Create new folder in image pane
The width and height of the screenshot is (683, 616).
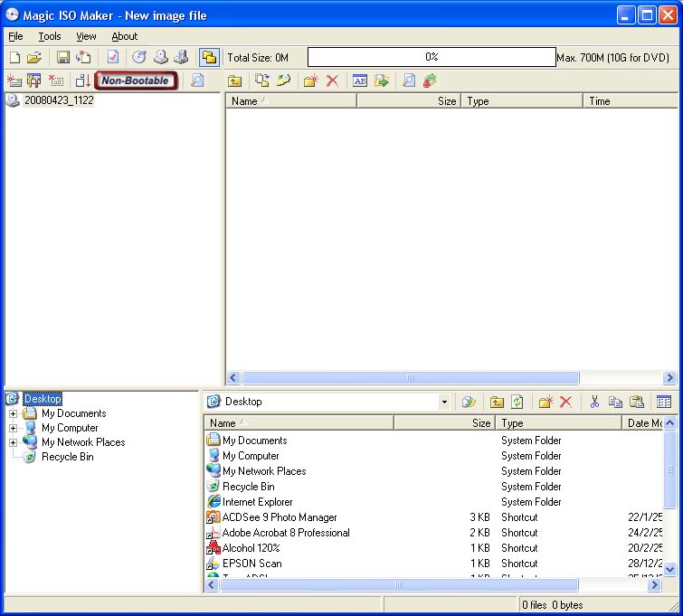[311, 81]
